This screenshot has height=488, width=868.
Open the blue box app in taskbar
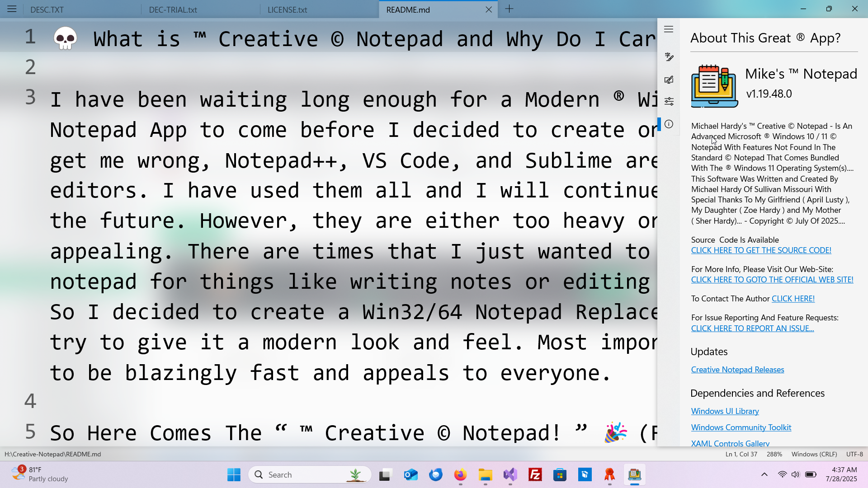point(585,475)
